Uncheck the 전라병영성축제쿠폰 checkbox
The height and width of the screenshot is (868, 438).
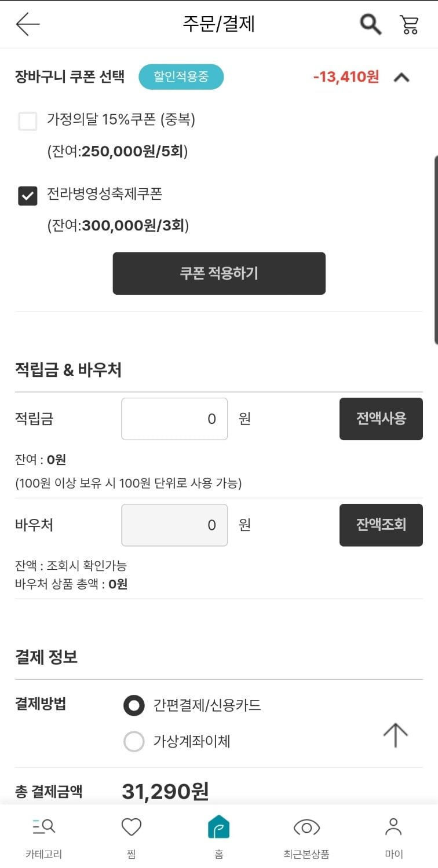28,196
